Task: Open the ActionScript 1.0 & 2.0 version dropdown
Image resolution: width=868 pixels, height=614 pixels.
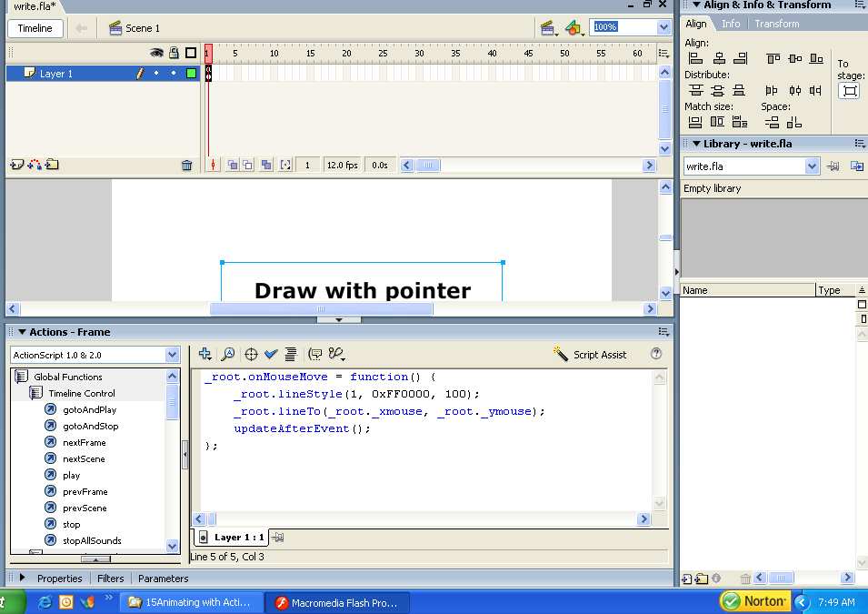Action: point(173,355)
